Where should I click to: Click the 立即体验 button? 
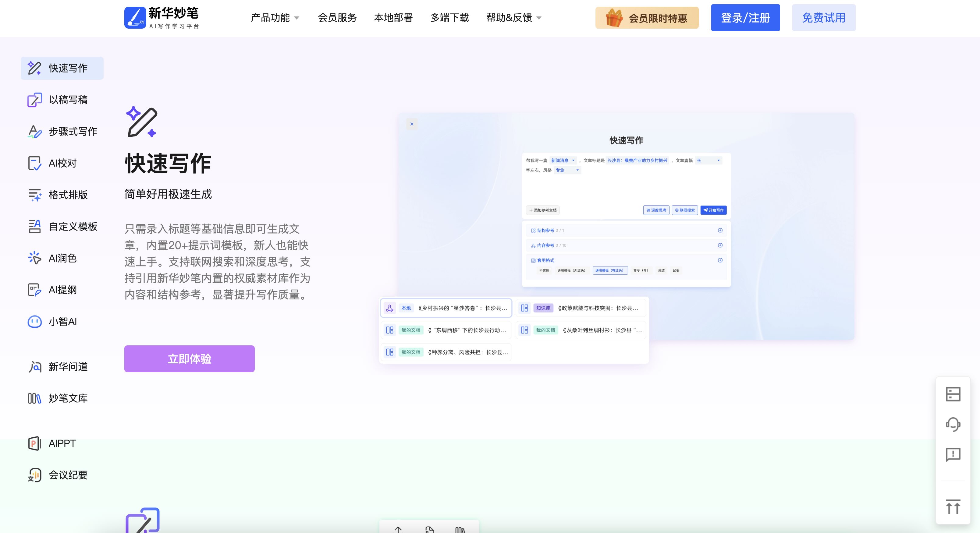click(190, 359)
